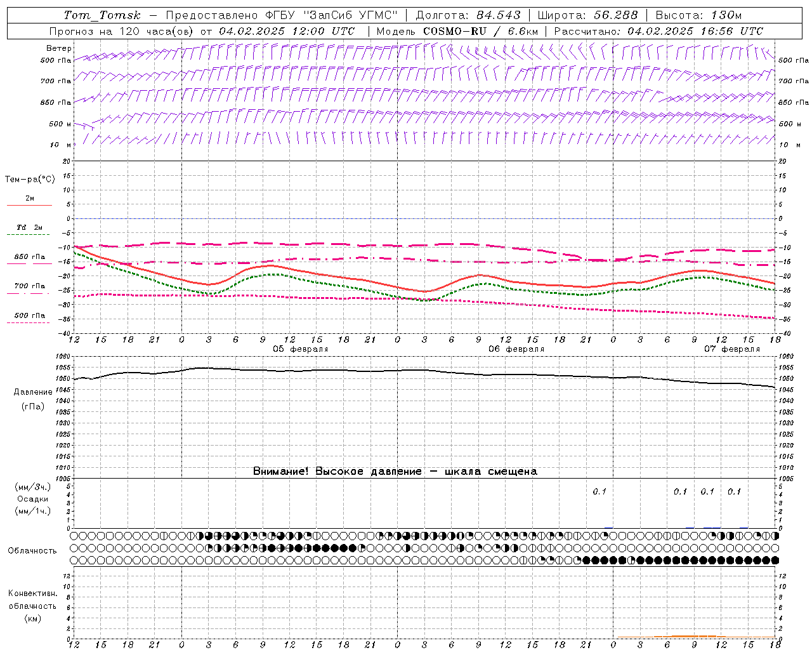The width and height of the screenshot is (812, 650).
Task: Click forecast start time 04.02.2025 12:00 UTC
Action: 287,31
